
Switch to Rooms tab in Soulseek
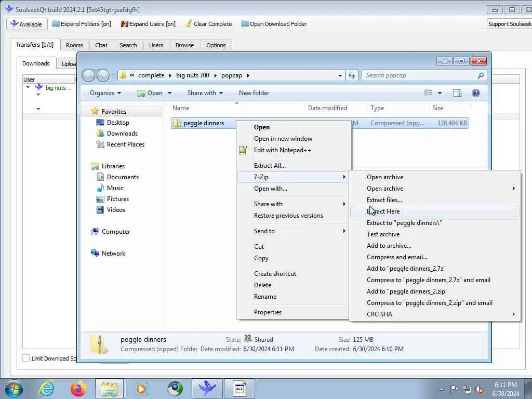click(x=74, y=45)
